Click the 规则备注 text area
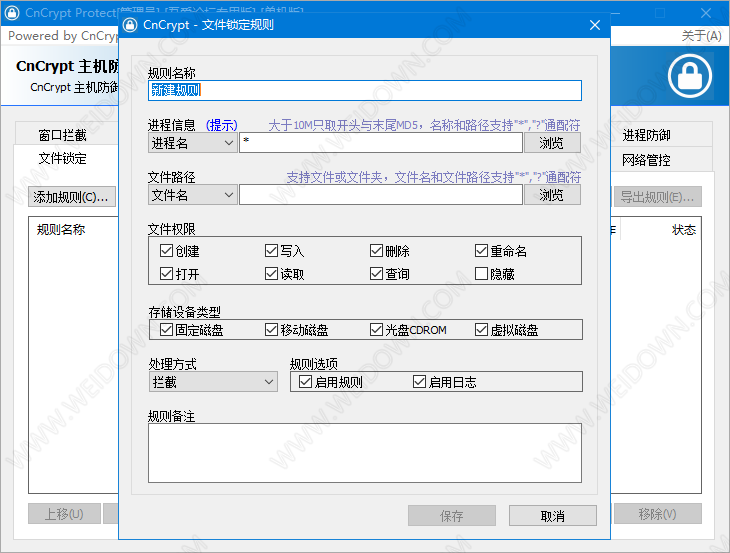 (x=365, y=453)
